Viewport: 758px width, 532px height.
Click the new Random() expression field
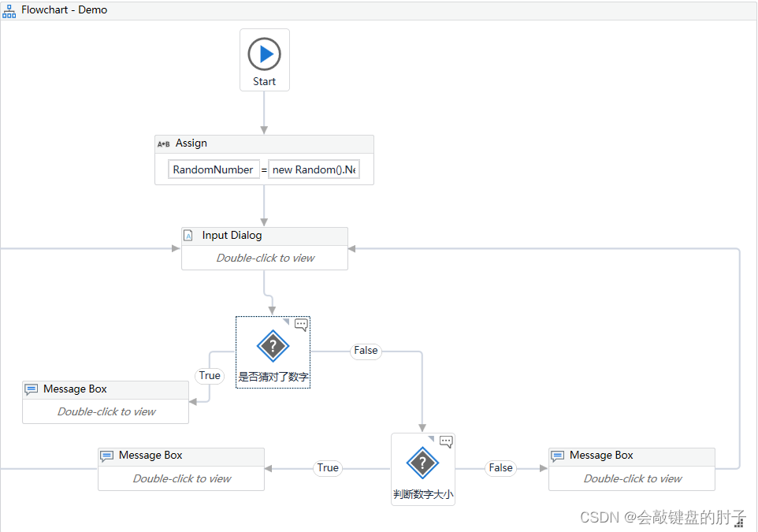[314, 169]
